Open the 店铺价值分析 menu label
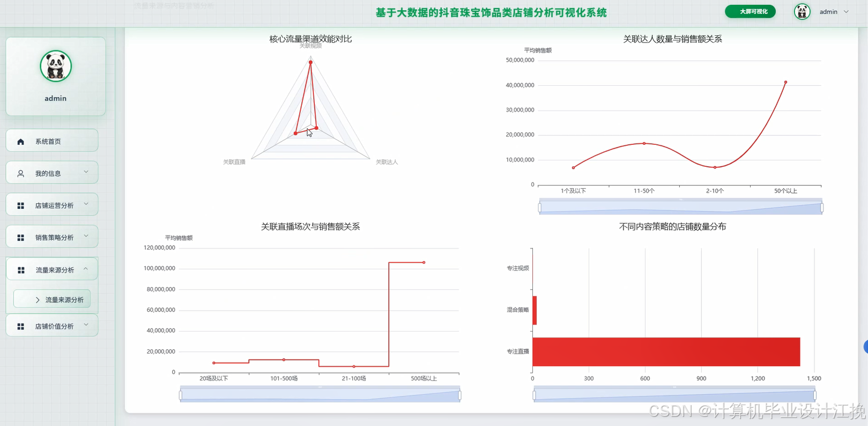Viewport: 868px width, 426px height. [x=55, y=326]
